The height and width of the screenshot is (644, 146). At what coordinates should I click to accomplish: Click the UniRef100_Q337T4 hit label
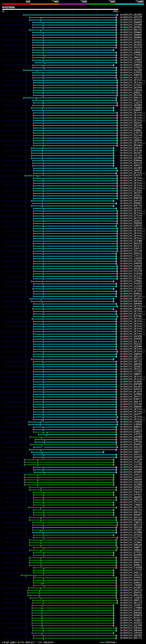(x=131, y=538)
